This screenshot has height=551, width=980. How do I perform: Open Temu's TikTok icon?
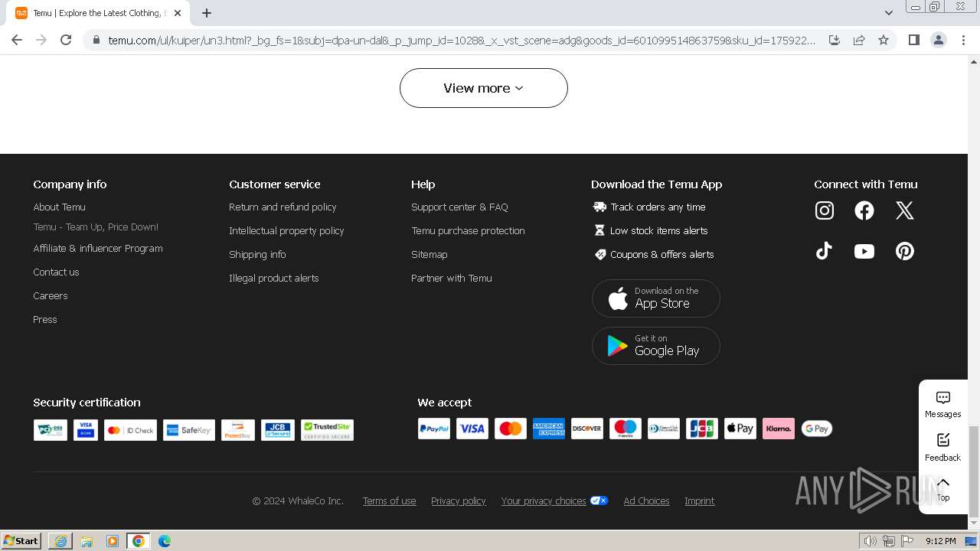tap(825, 251)
